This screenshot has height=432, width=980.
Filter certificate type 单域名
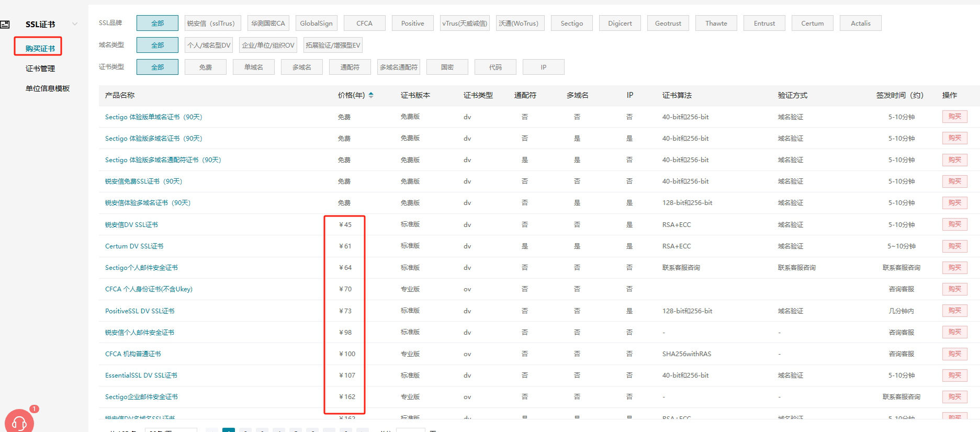[254, 67]
